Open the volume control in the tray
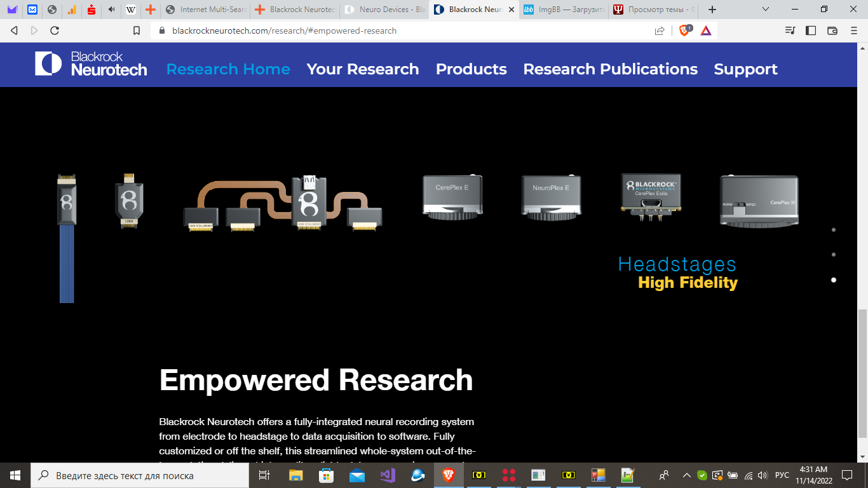Viewport: 868px width, 488px height. (x=763, y=475)
